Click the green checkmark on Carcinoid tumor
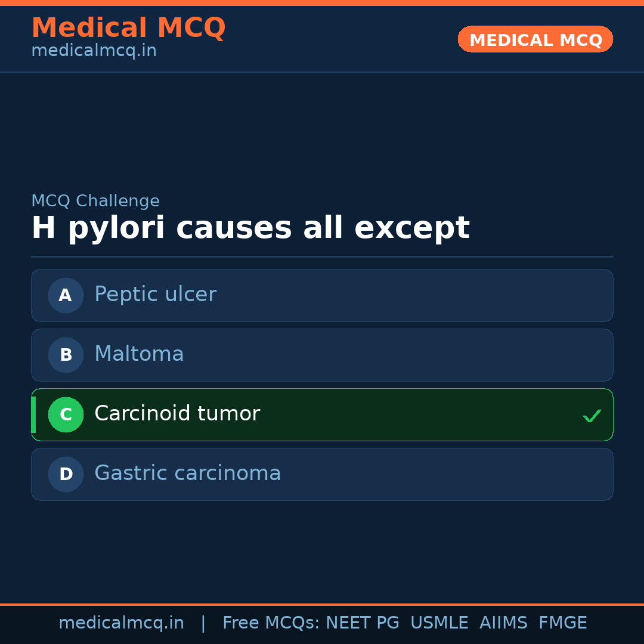 point(592,416)
